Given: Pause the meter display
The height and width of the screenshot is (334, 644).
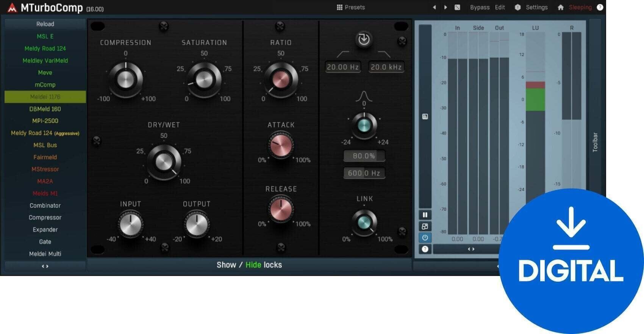Looking at the screenshot, I should [425, 215].
